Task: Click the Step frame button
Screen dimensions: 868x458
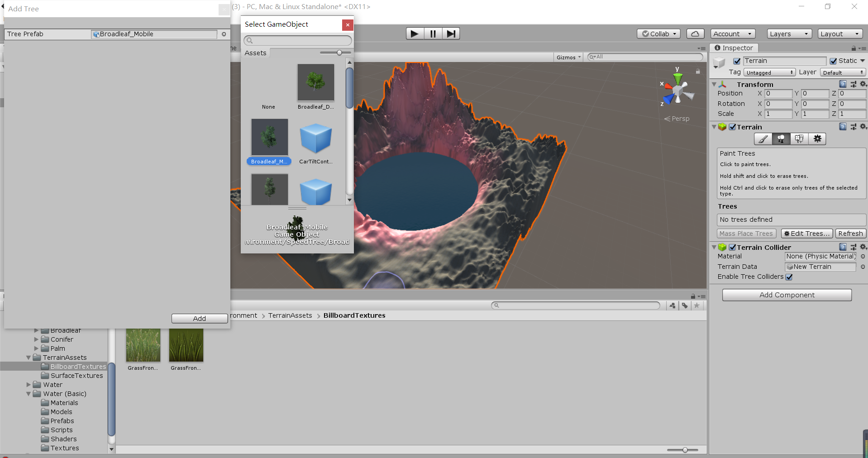Action: pos(451,33)
